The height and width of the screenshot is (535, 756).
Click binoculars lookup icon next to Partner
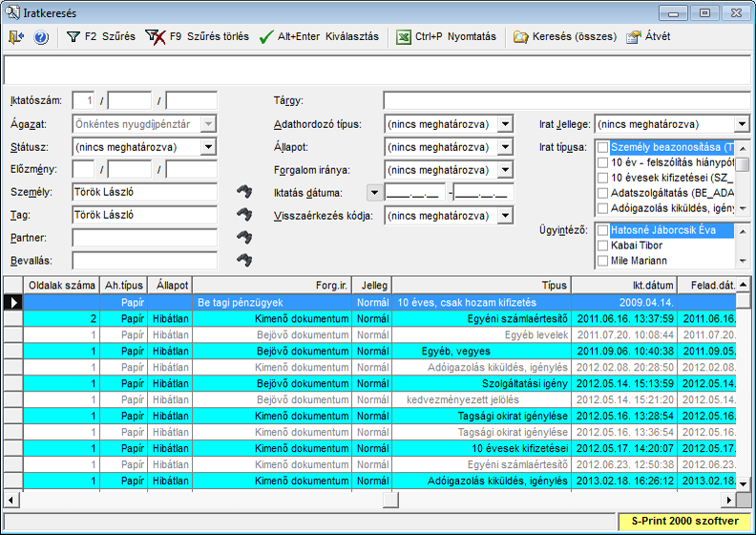pos(244,237)
